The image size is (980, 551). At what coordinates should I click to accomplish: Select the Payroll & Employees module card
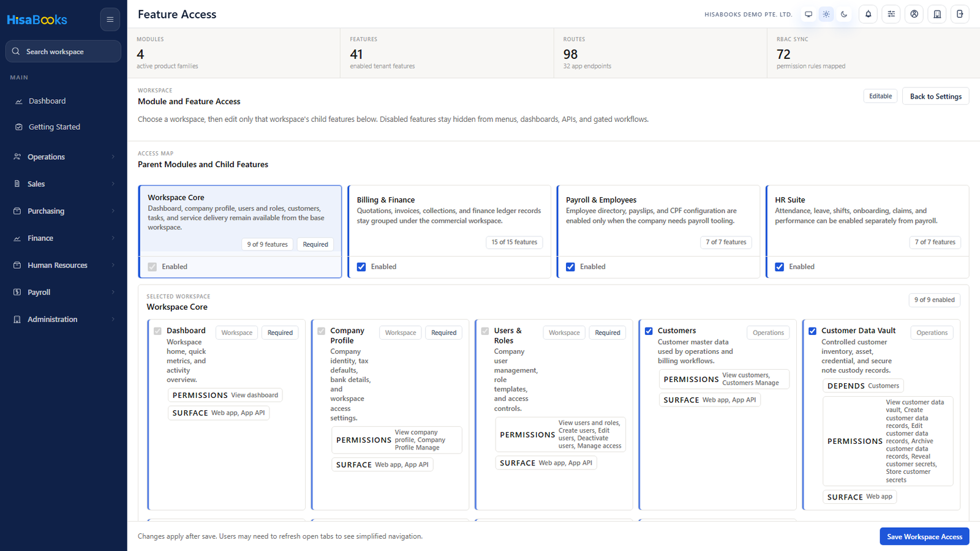(x=658, y=231)
